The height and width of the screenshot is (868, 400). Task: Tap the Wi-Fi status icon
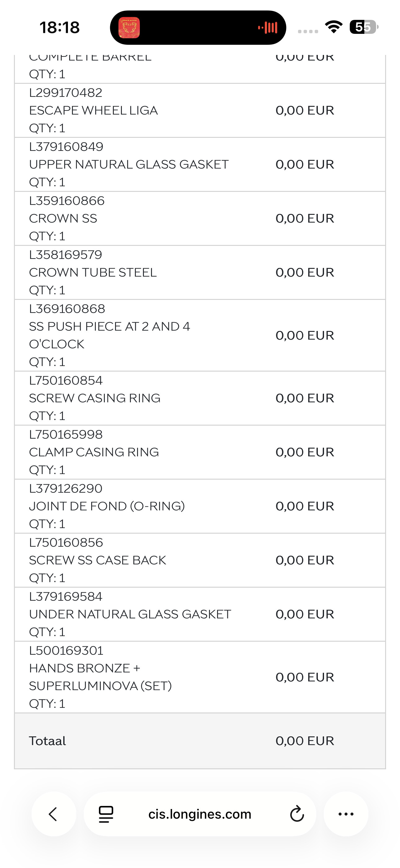pyautogui.click(x=333, y=27)
